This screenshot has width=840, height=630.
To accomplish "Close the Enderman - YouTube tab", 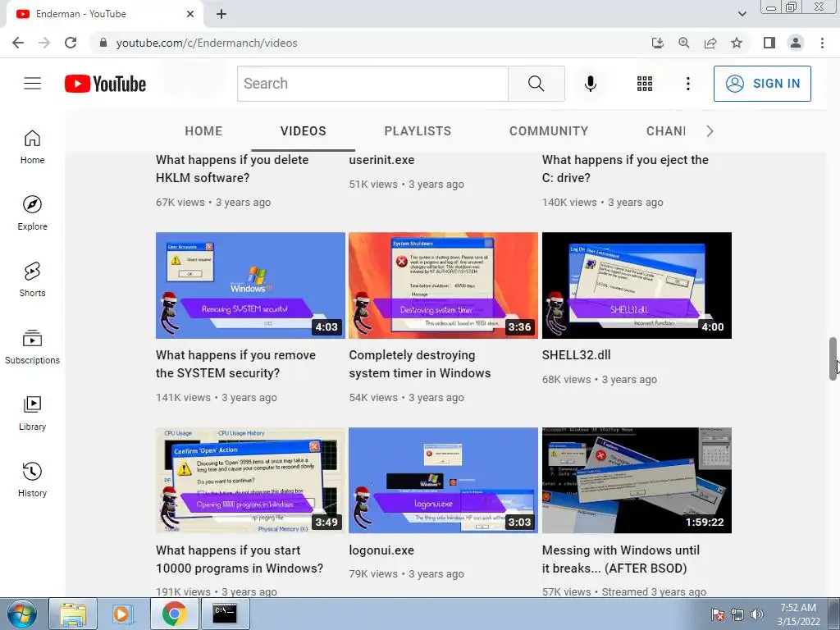I will point(190,14).
